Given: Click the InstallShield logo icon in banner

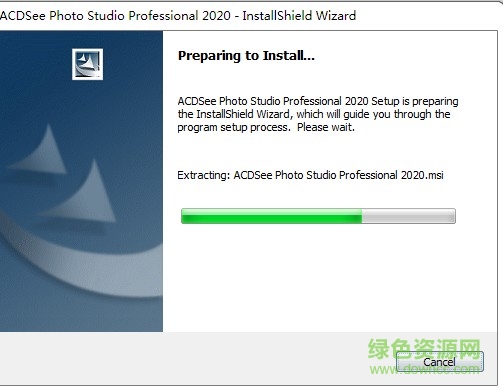Looking at the screenshot, I should [87, 64].
